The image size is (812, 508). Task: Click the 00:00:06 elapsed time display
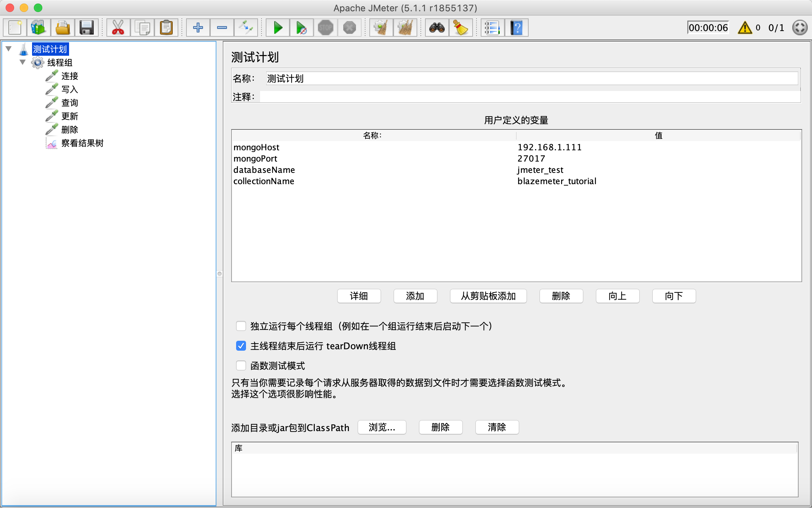(708, 28)
